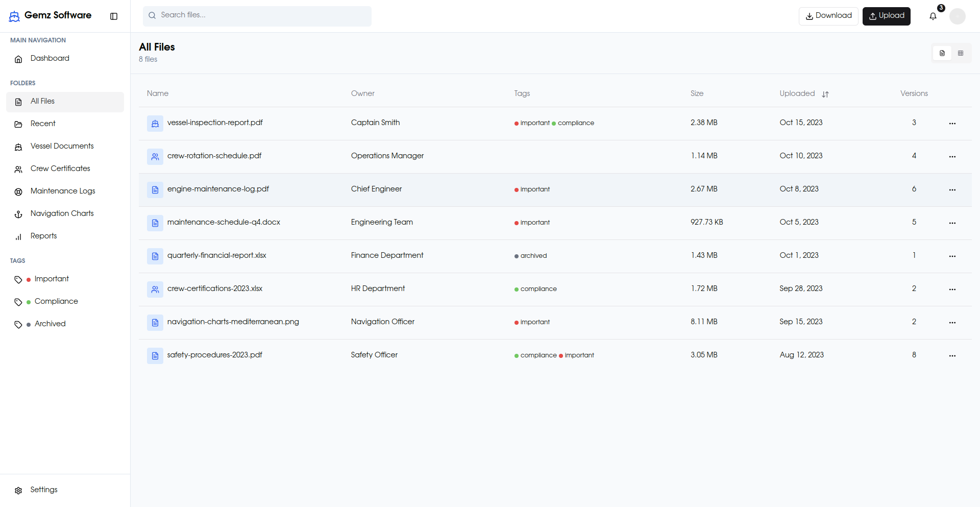The image size is (980, 507).
Task: Select the All Files folder
Action: 65,102
